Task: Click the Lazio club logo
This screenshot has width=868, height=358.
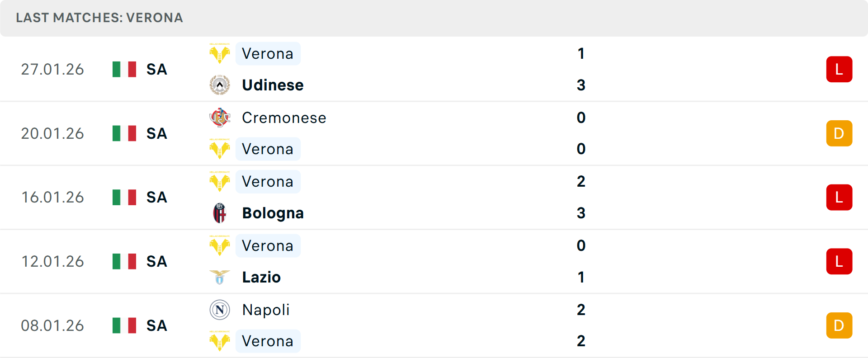Action: point(220,277)
